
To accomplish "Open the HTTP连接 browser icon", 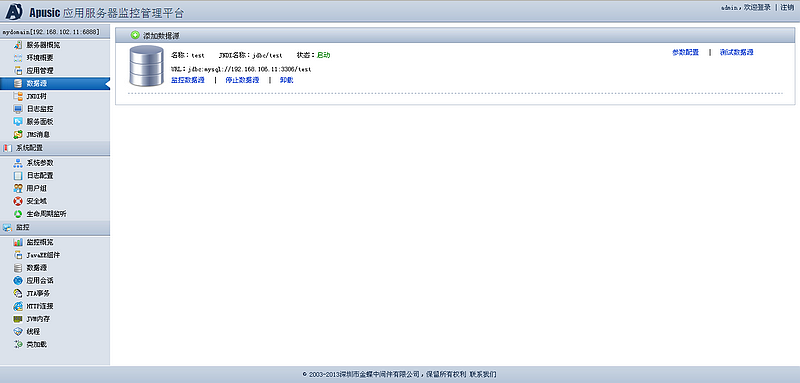I will 18,306.
